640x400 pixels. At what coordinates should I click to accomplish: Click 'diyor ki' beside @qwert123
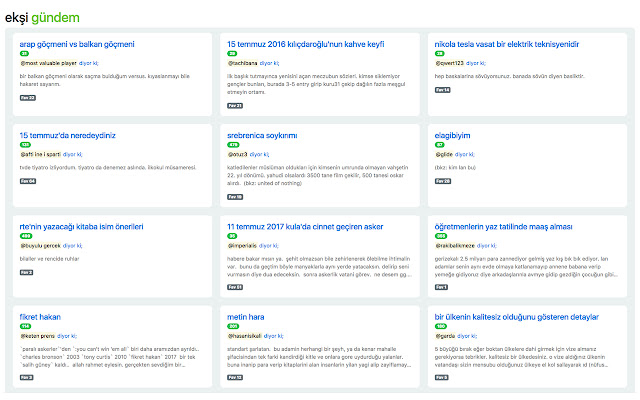click(x=476, y=63)
